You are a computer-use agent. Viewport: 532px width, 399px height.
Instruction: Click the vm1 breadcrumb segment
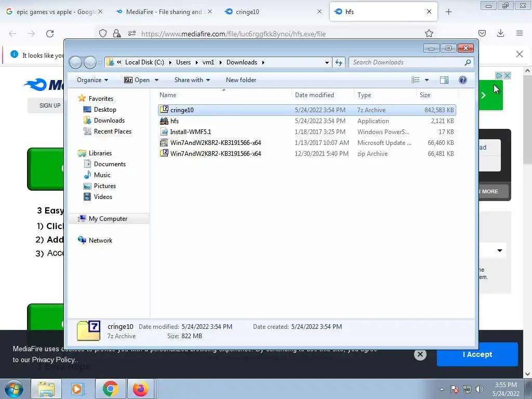click(208, 62)
